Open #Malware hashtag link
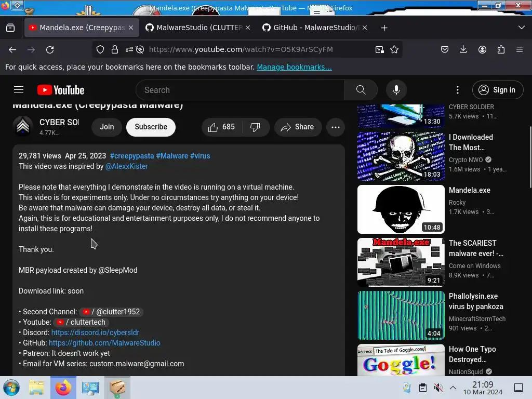Viewport: 532px width, 399px height. (172, 156)
